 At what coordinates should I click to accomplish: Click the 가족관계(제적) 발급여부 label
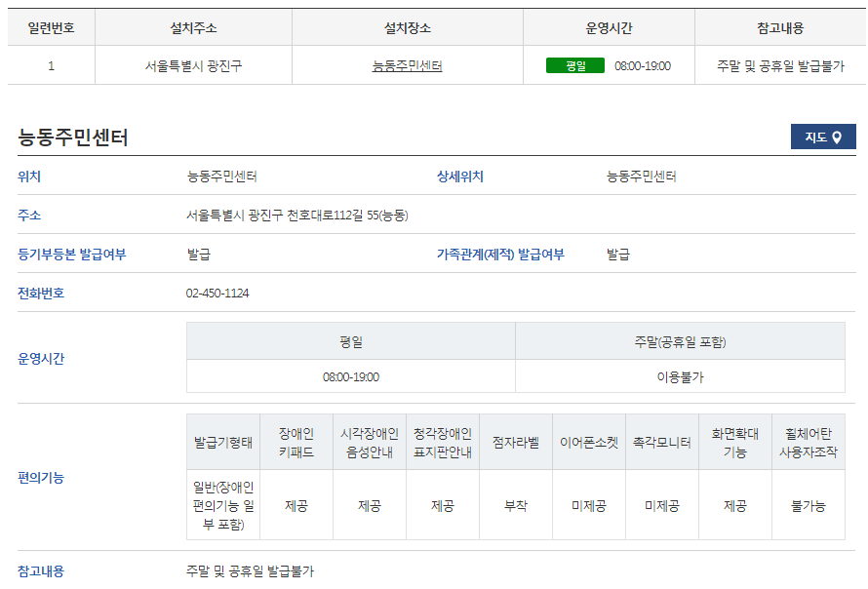(x=500, y=255)
